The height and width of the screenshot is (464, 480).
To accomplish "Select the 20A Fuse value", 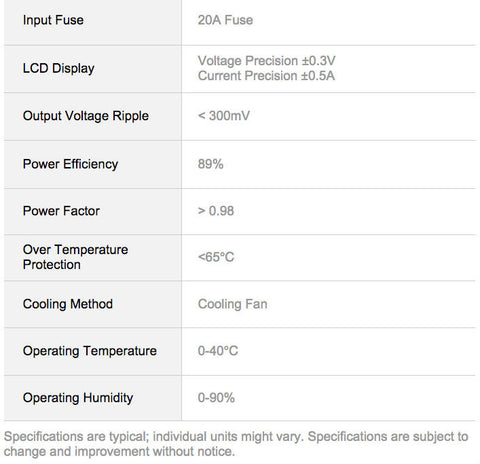I will click(x=225, y=20).
